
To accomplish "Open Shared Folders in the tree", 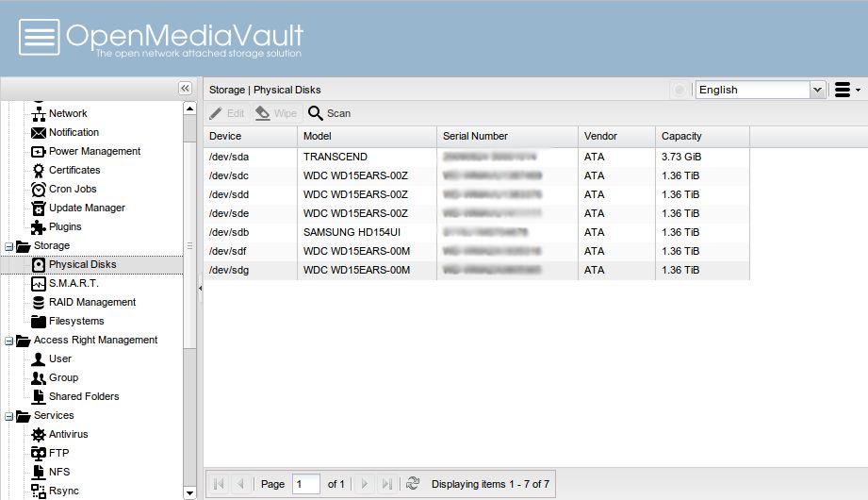I will coord(84,396).
